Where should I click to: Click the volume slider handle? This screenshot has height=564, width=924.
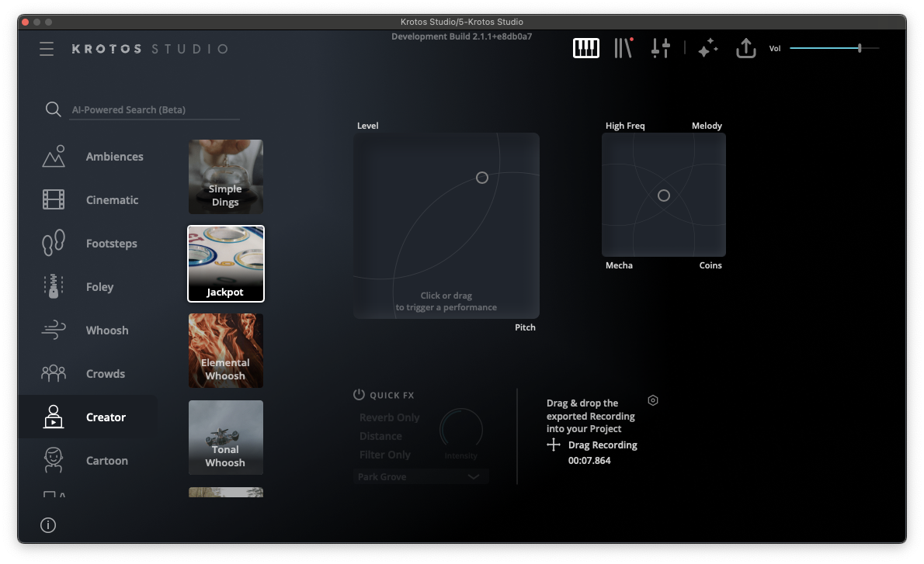click(x=860, y=48)
